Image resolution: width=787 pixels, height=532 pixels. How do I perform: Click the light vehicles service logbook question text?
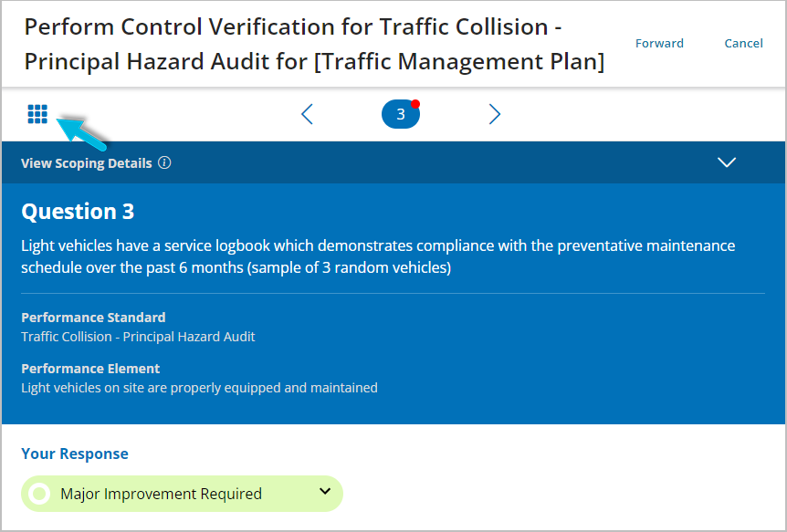(378, 256)
